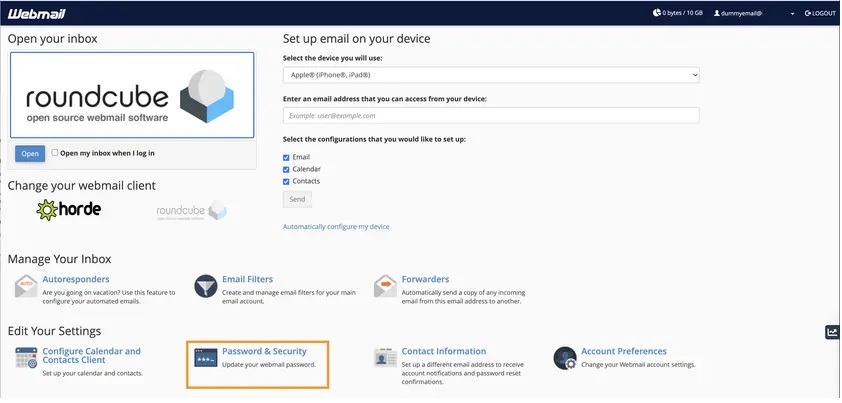This screenshot has width=842, height=403.
Task: Open the disk usage pie chart icon
Action: [x=657, y=13]
